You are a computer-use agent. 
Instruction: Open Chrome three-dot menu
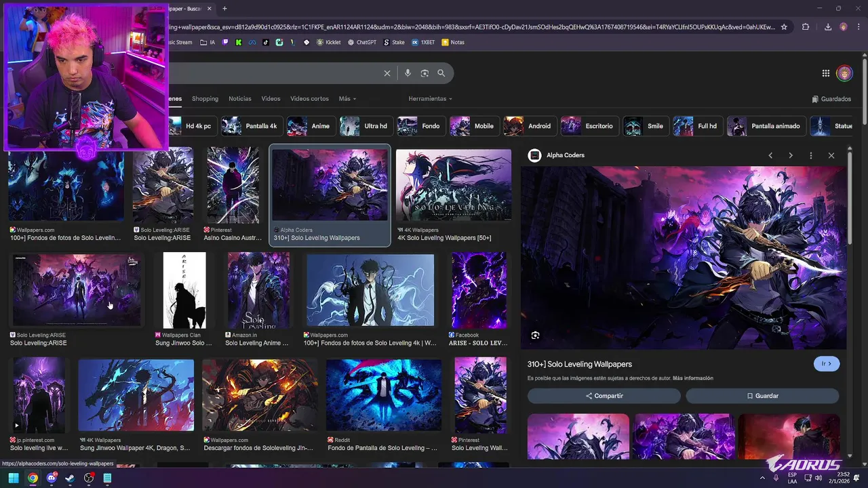[x=859, y=27]
